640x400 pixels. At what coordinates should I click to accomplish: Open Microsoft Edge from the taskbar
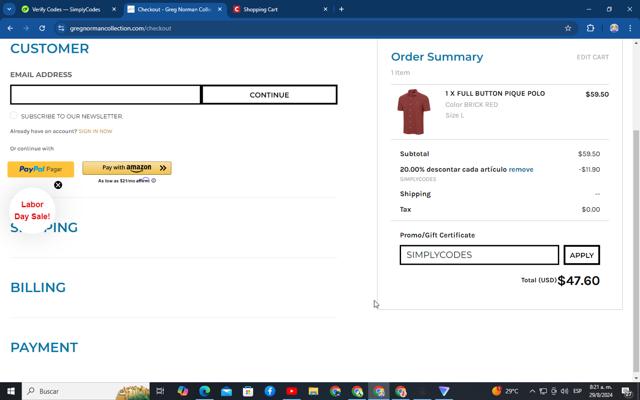point(204,391)
